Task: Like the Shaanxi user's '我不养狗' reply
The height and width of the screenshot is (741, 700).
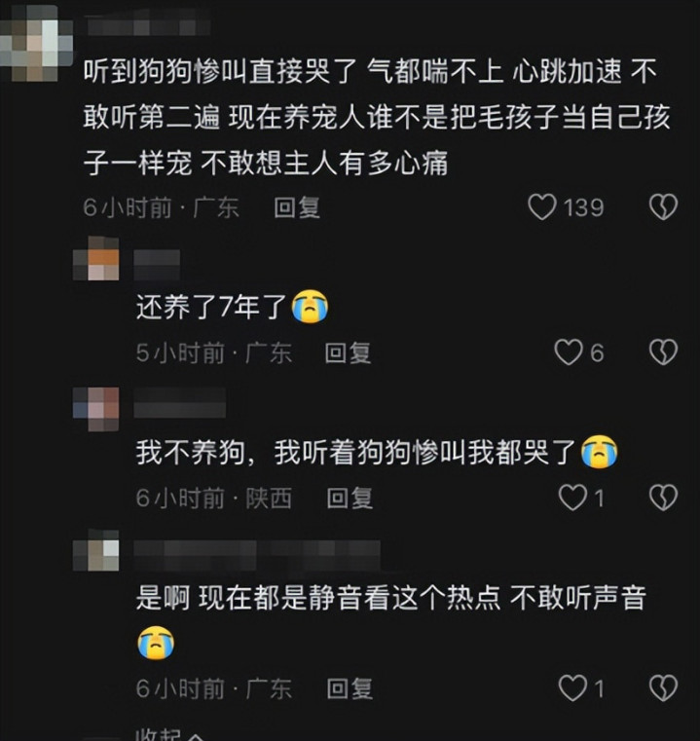Action: (x=572, y=498)
